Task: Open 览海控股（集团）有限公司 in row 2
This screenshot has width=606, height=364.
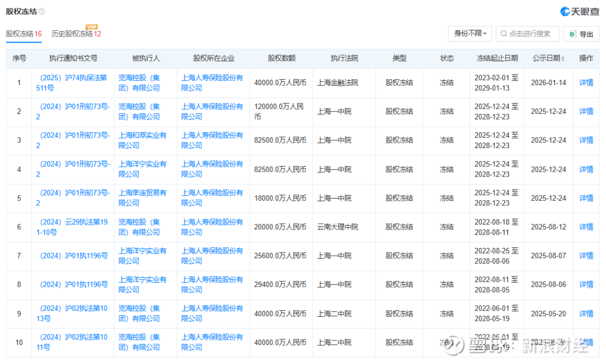Action: pos(139,111)
